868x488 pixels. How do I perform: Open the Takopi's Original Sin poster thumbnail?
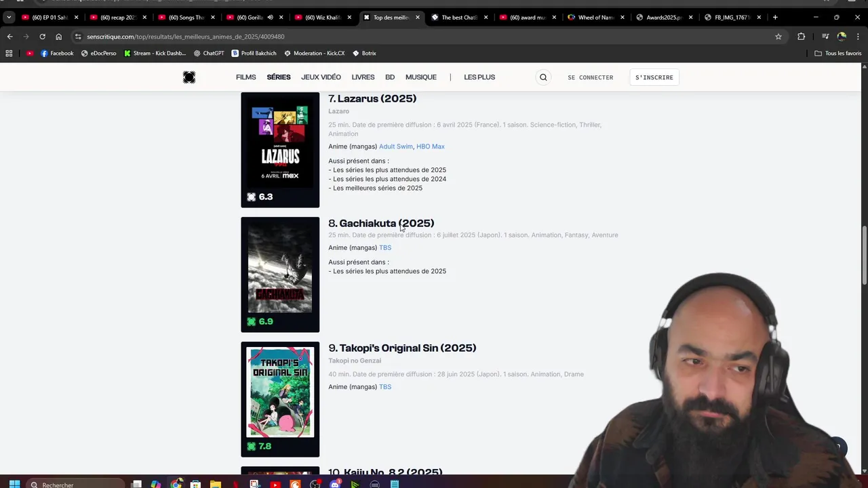pos(280,399)
